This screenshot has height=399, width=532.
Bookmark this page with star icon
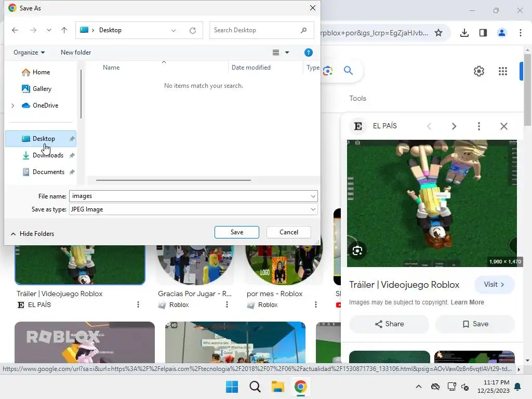[x=438, y=33]
